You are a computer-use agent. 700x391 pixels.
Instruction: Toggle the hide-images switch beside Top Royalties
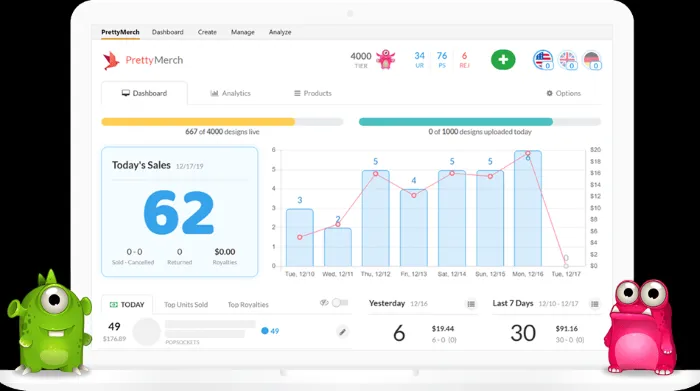point(340,303)
